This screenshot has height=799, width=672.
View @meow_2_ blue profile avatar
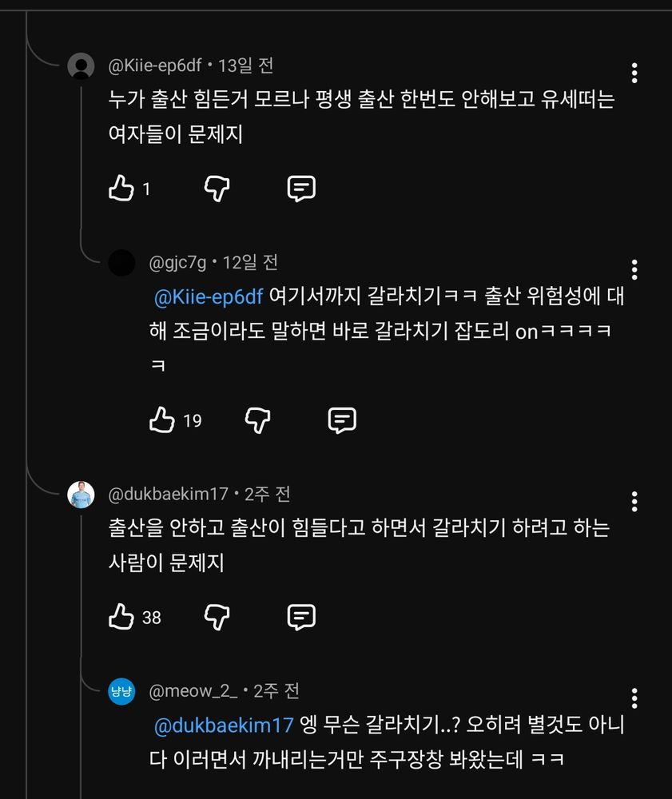[121, 691]
